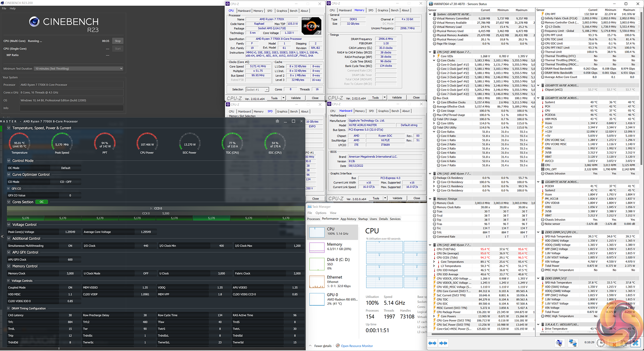
Task: Toggle the green OC badge in Cores Section
Action: coord(42,202)
